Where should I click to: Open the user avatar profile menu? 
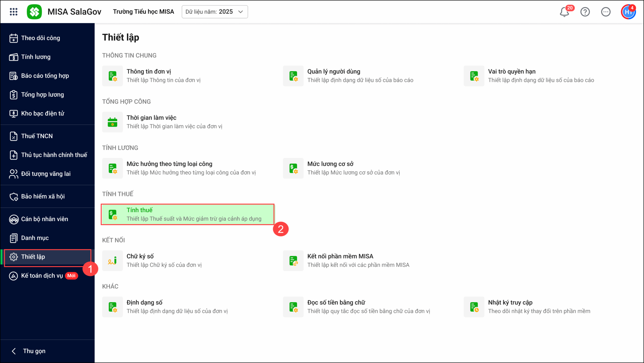tap(628, 12)
